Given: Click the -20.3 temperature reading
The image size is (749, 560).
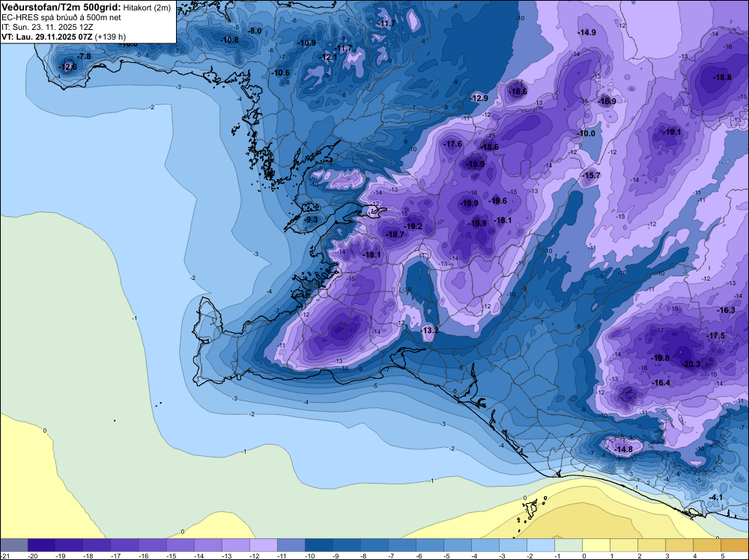Looking at the screenshot, I should click(x=691, y=365).
